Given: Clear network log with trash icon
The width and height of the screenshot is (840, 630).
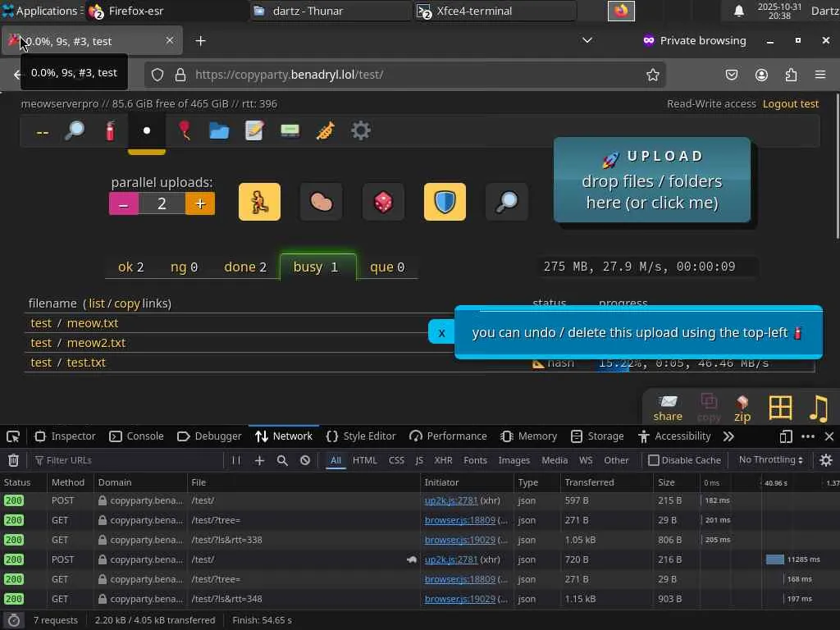Looking at the screenshot, I should [x=13, y=460].
